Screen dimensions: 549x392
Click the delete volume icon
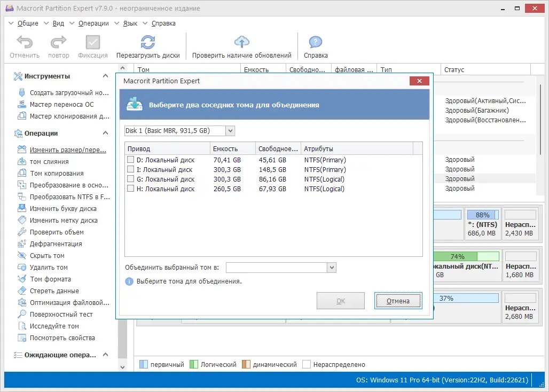pos(22,267)
